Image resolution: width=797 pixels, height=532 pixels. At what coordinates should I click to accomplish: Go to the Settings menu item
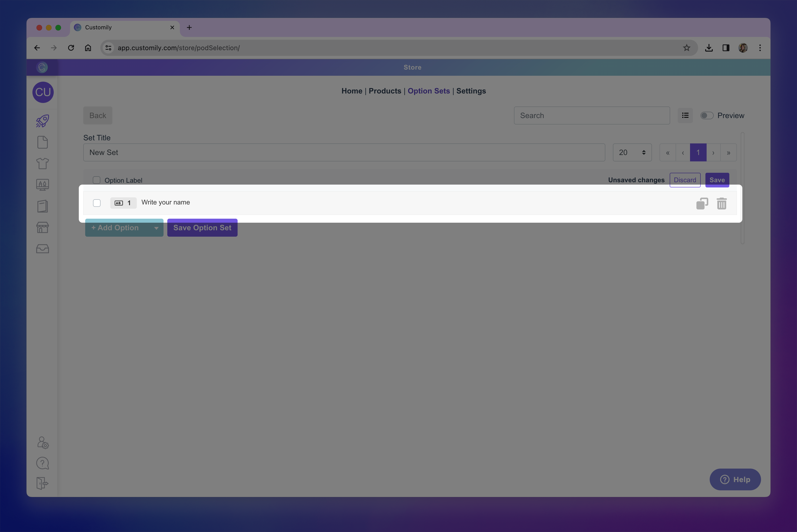coord(471,91)
